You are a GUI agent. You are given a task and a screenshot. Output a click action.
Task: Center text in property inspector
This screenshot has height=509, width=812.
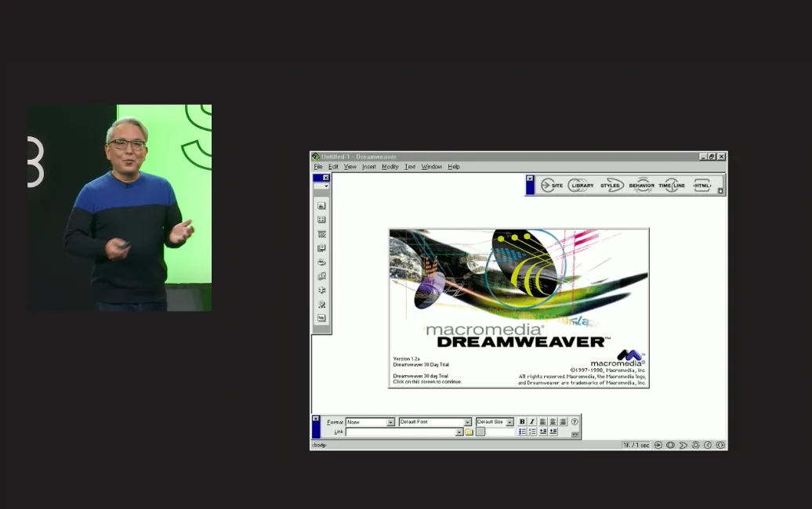coord(553,421)
